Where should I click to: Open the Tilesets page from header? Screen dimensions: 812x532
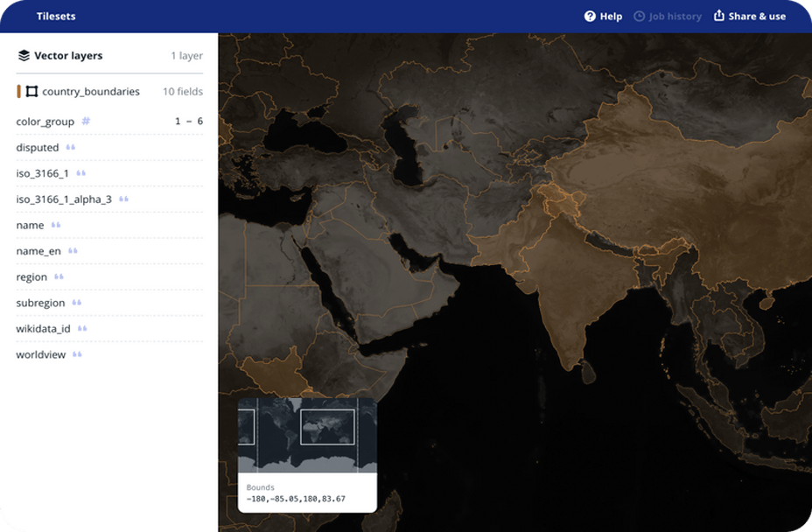coord(57,17)
